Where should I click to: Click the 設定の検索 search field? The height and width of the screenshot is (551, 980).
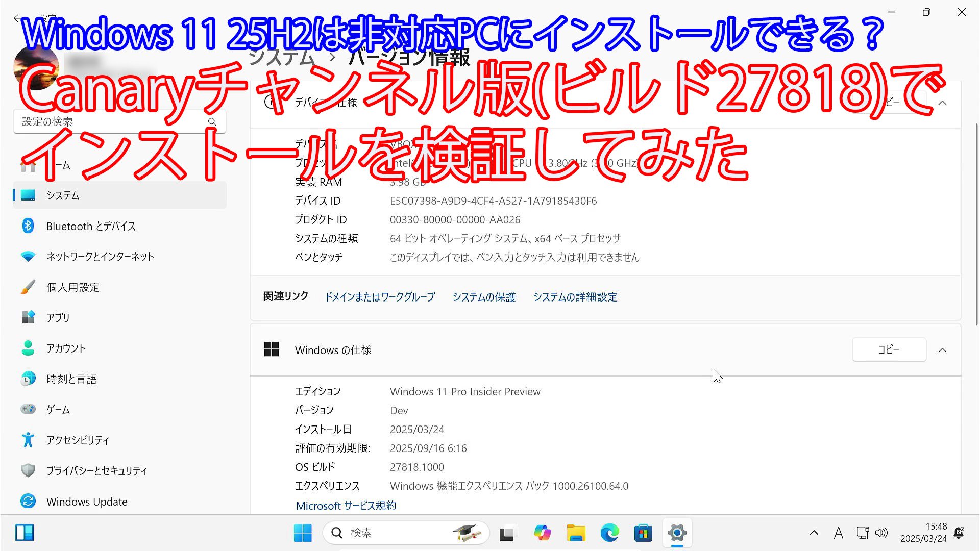[x=119, y=121]
